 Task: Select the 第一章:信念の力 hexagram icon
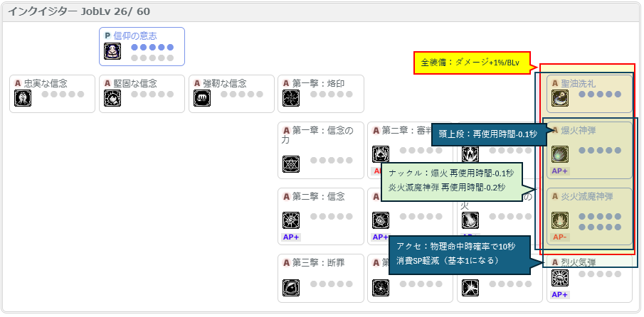pos(291,164)
